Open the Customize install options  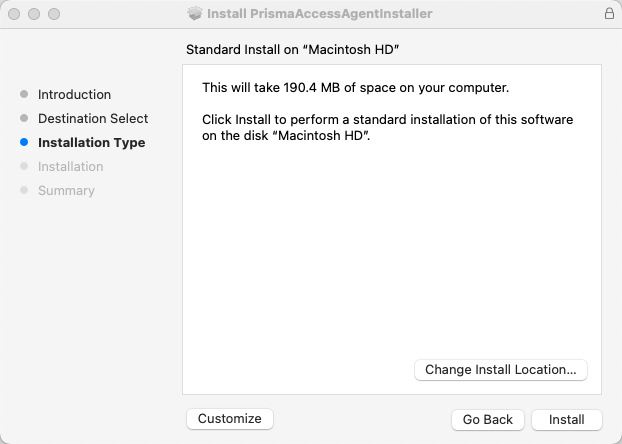pos(230,419)
